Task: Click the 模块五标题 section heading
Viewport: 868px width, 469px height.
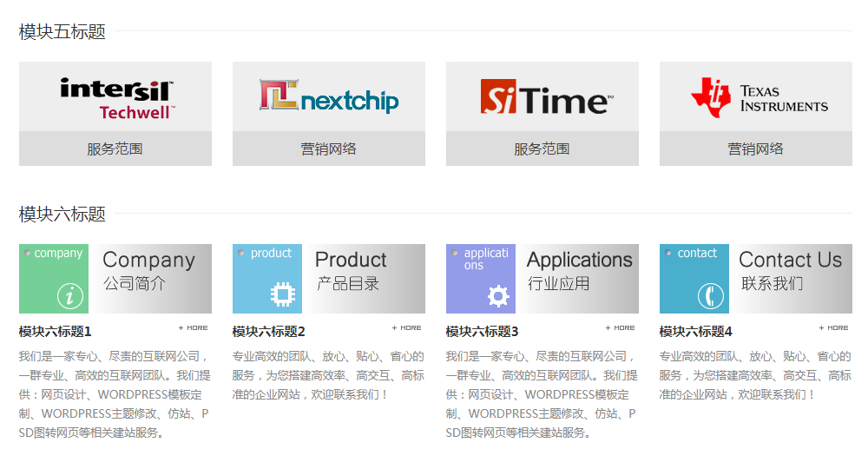Action: (62, 31)
